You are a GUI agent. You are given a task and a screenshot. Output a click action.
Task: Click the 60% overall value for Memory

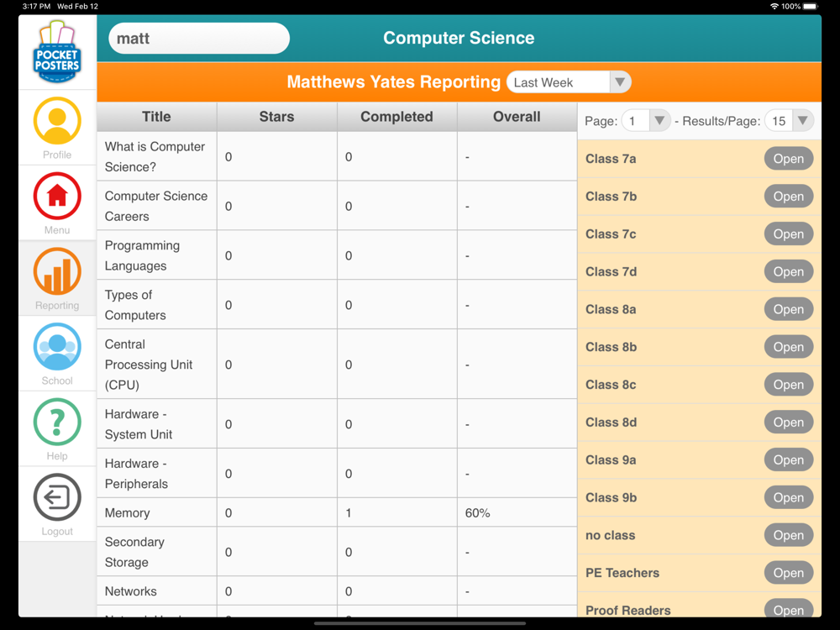(477, 513)
